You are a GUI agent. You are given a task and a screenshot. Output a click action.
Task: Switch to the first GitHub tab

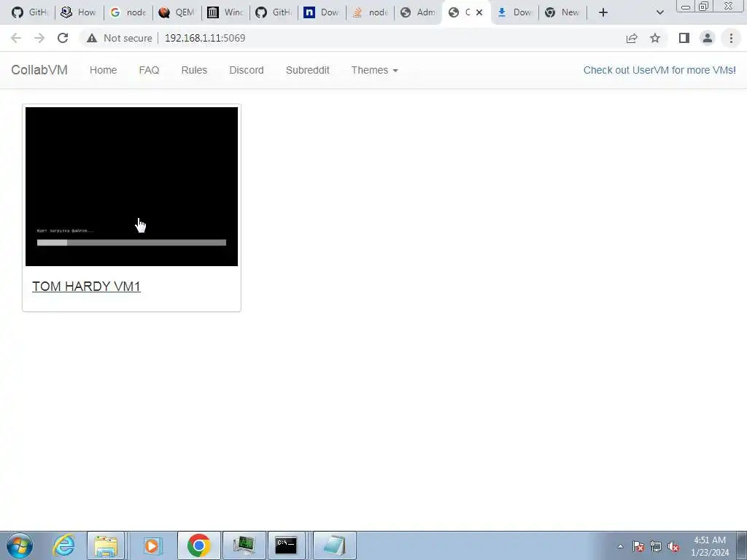(29, 12)
